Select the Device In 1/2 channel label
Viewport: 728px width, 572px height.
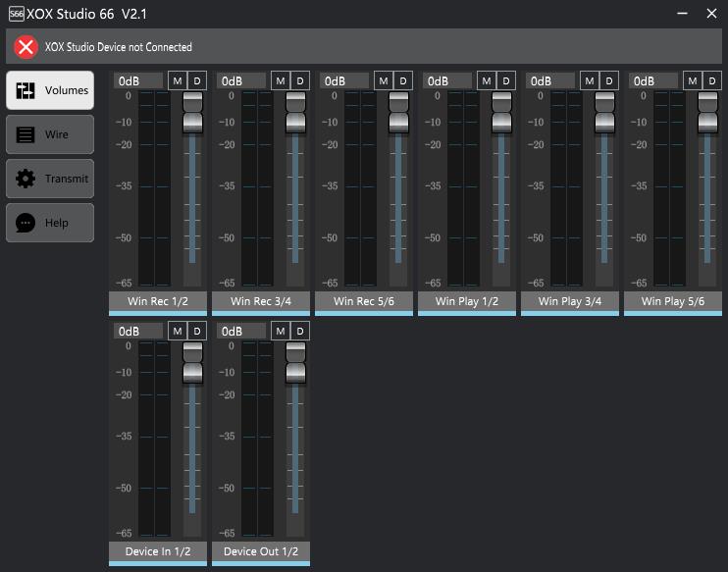tap(158, 552)
